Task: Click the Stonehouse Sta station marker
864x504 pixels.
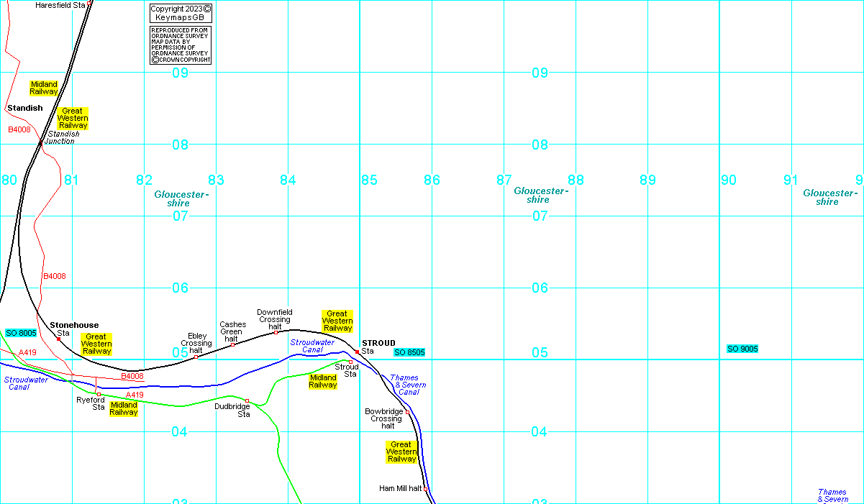Action: [58, 339]
